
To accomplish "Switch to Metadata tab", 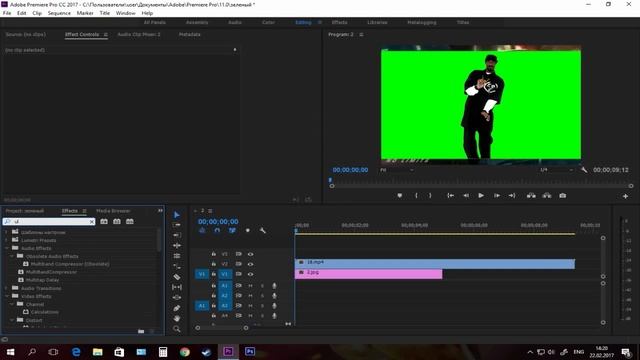I will (189, 35).
